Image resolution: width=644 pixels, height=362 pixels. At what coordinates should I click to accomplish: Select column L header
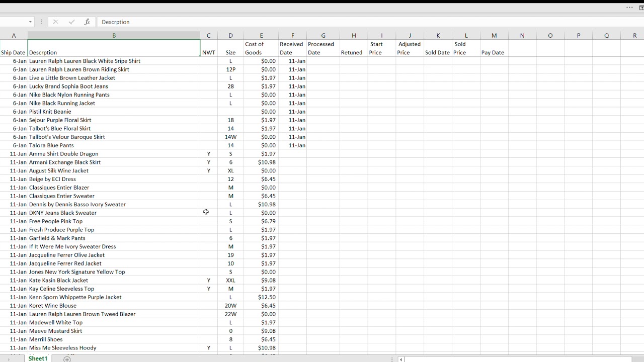click(x=466, y=35)
